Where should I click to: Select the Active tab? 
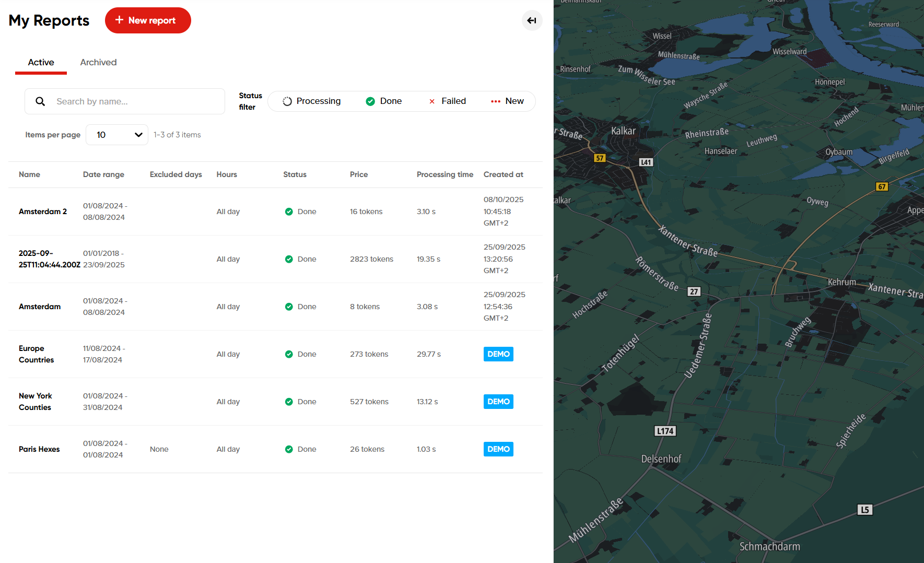[x=41, y=62]
